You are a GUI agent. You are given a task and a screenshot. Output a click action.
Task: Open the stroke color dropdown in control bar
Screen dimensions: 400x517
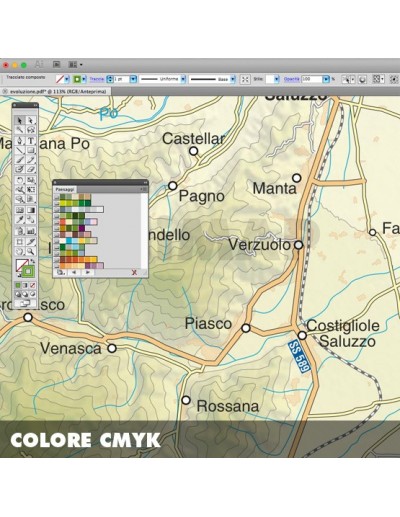[84, 79]
